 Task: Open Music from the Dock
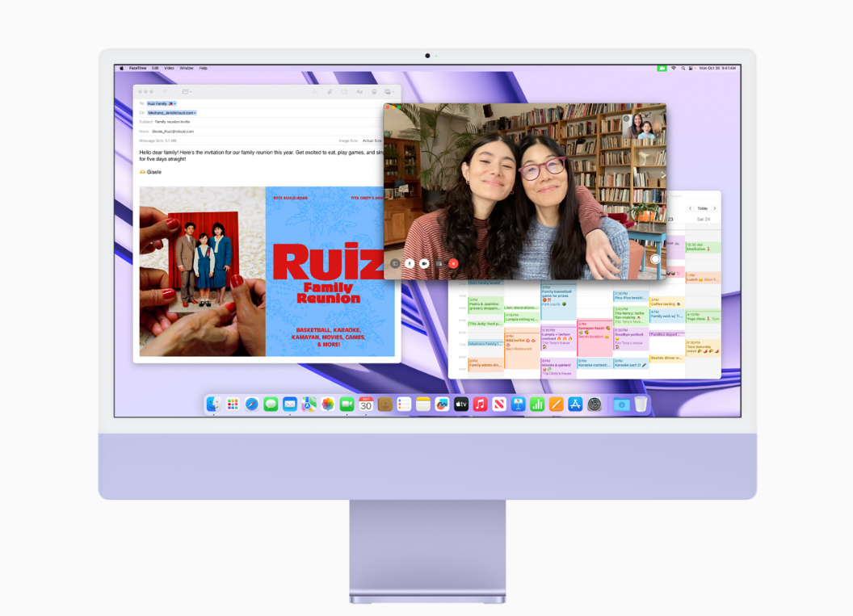click(x=481, y=404)
